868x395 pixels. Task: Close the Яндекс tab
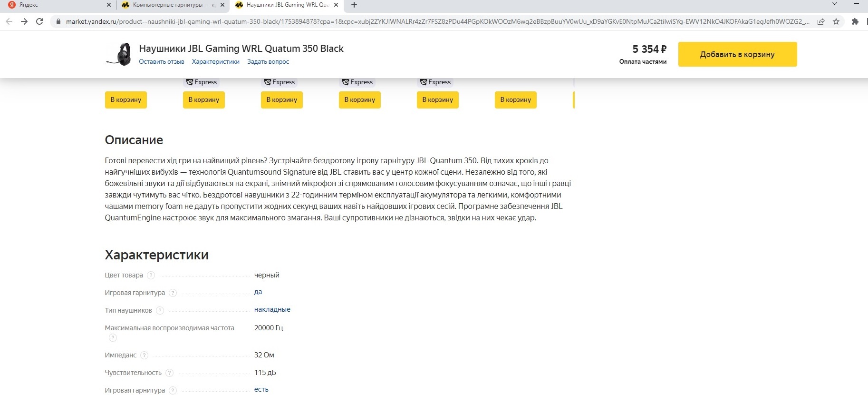tap(108, 5)
